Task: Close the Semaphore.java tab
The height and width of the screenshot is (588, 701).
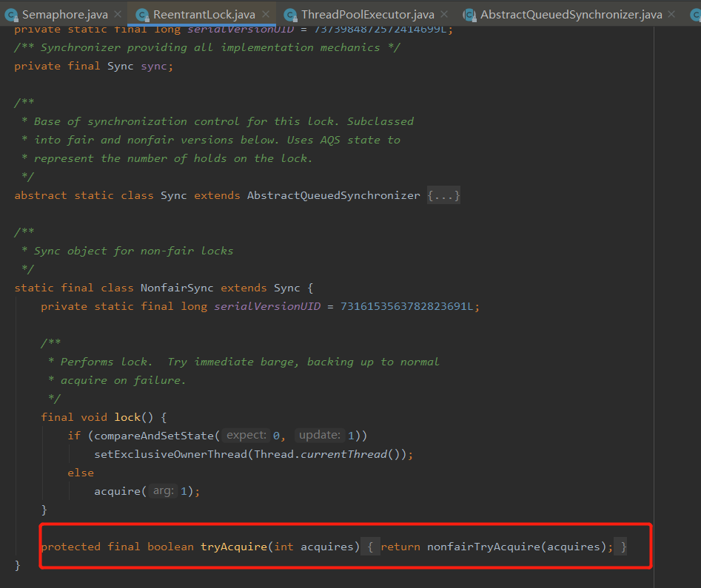Action: pos(118,14)
